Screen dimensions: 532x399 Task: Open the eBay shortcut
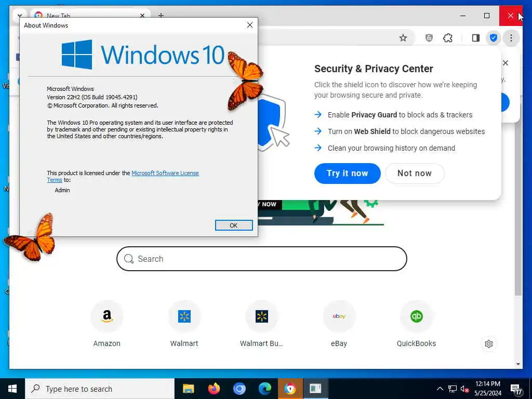coord(339,324)
